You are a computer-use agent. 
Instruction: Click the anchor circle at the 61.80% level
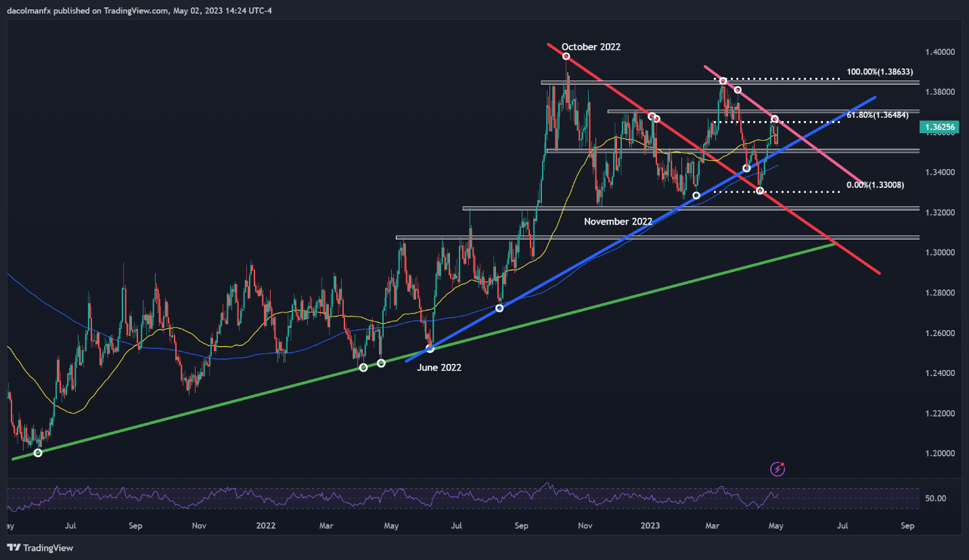tap(775, 119)
